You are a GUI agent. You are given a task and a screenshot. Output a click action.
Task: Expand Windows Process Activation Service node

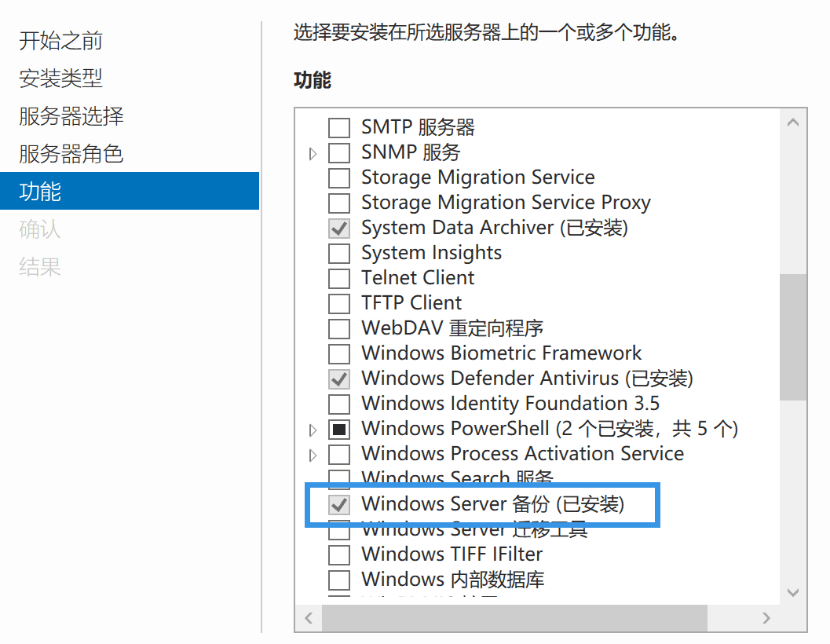[313, 455]
